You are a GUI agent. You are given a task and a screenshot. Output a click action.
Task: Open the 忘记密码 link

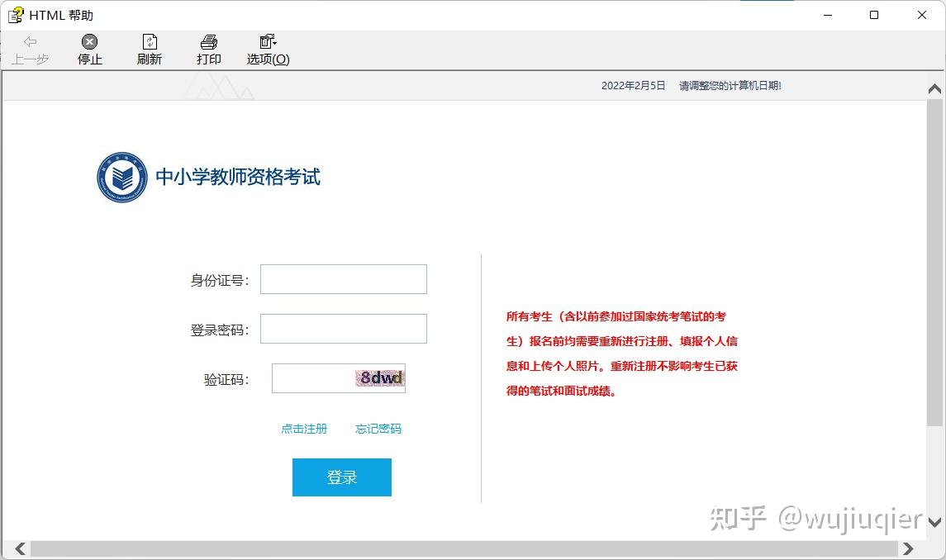pyautogui.click(x=378, y=429)
